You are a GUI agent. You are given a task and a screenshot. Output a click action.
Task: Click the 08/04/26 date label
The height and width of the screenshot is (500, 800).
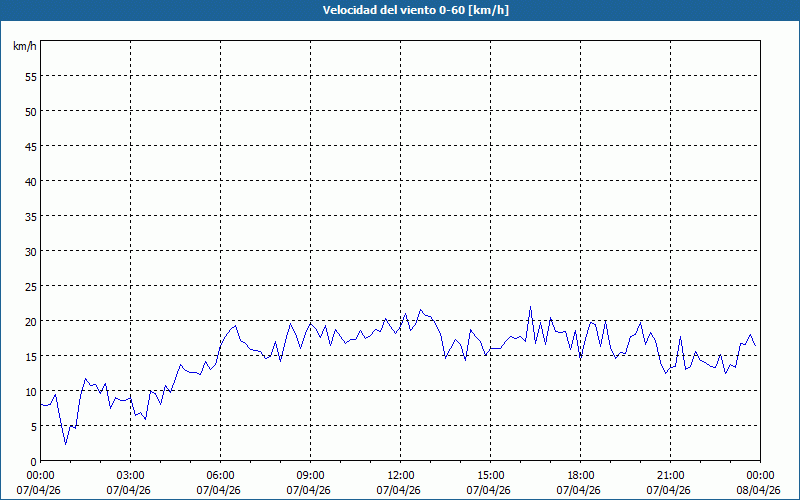(x=760, y=490)
